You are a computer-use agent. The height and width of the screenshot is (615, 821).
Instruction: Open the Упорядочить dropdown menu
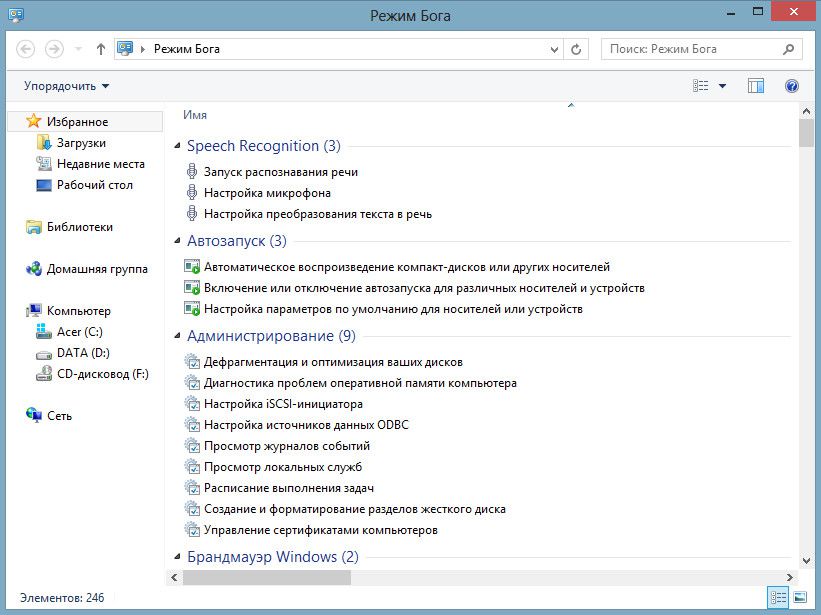[66, 86]
